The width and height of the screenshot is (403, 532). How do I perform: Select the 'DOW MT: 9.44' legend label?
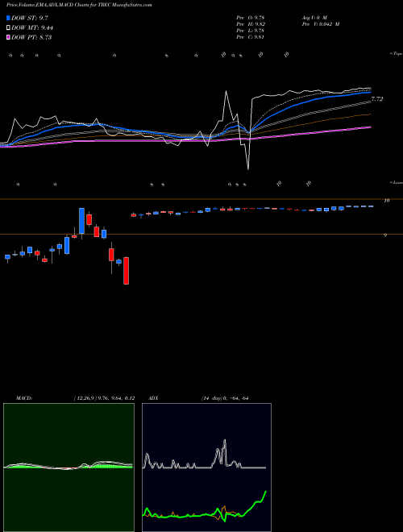(x=32, y=28)
